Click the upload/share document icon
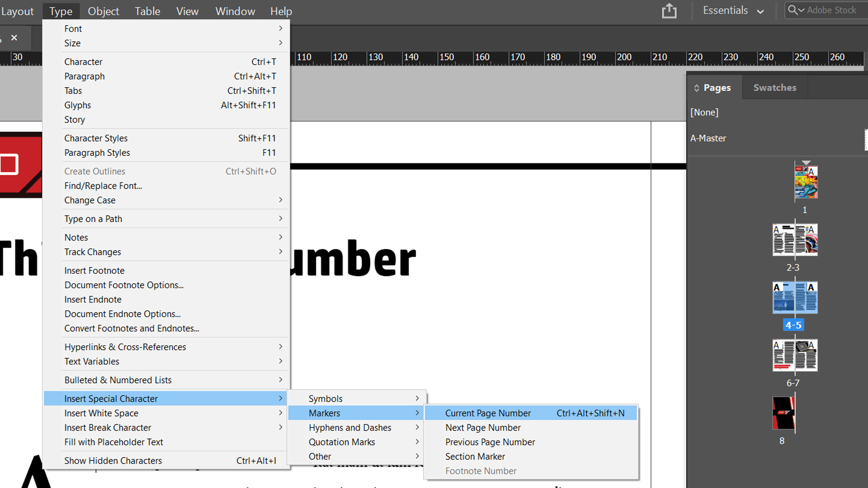Viewport: 868px width, 488px height. click(x=669, y=11)
